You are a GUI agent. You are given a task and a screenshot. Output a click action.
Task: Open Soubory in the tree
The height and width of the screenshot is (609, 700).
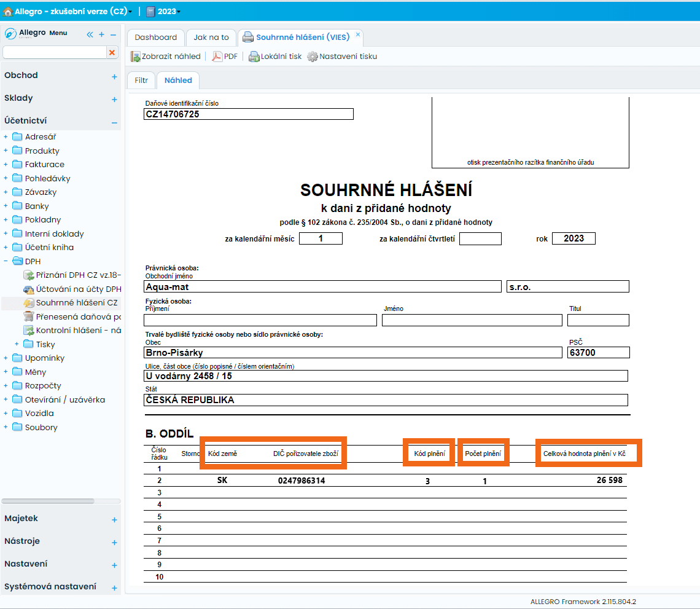coord(41,427)
